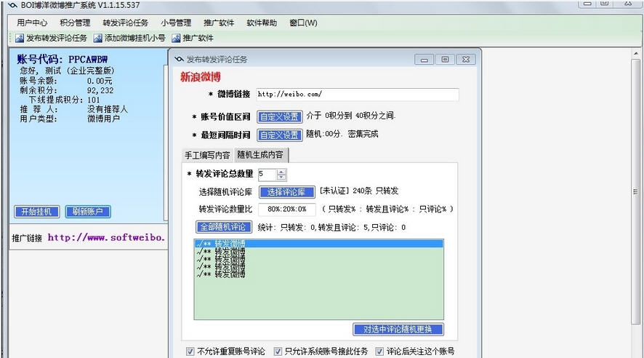The height and width of the screenshot is (358, 644).
Task: Open the 积分管理 menu
Action: (75, 23)
